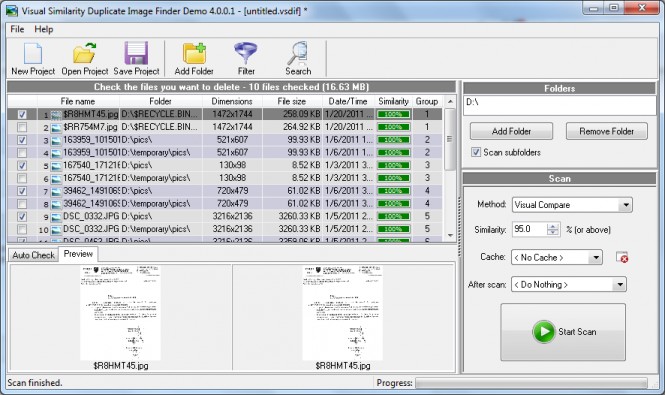The image size is (665, 395).
Task: Open the Help menu
Action: tap(44, 29)
